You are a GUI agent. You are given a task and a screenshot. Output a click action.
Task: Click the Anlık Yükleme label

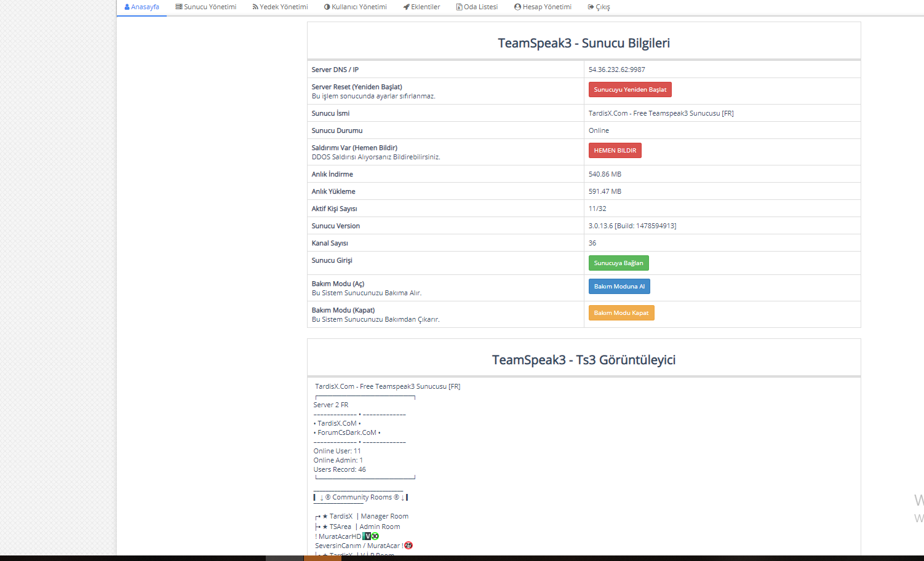coord(333,191)
